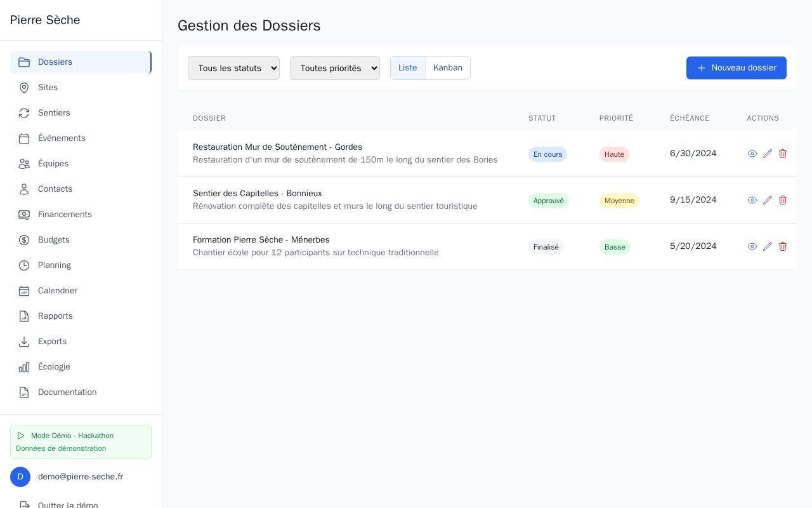Delete the Restauration Mur de Soutènement dossier
This screenshot has width=812, height=508.
783,154
